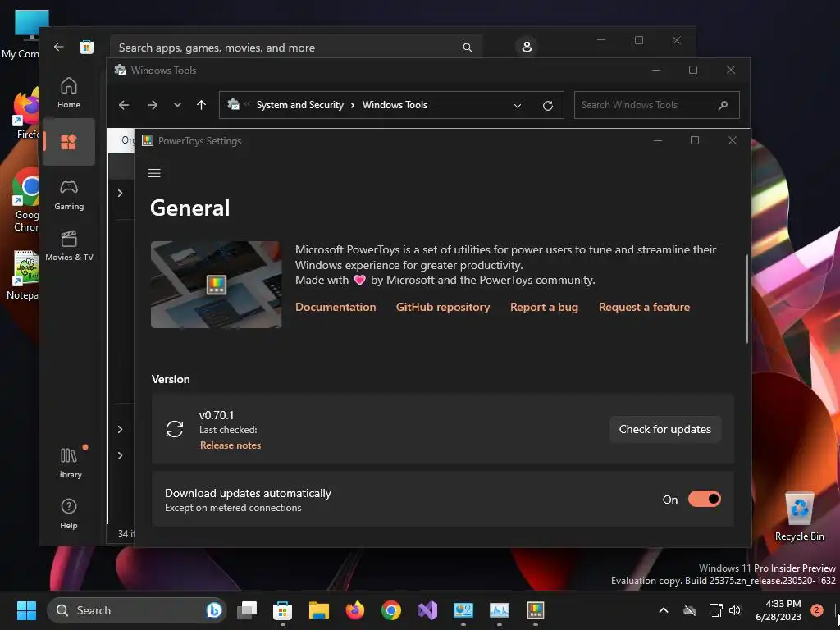This screenshot has height=630, width=840.
Task: Open recent locations chevron in Windows Tools
Action: (x=177, y=105)
